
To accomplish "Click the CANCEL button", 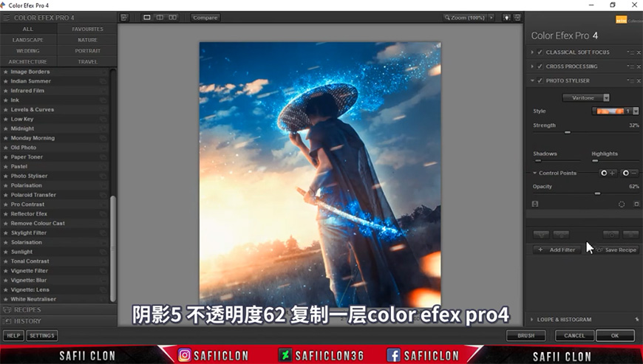I will click(574, 336).
